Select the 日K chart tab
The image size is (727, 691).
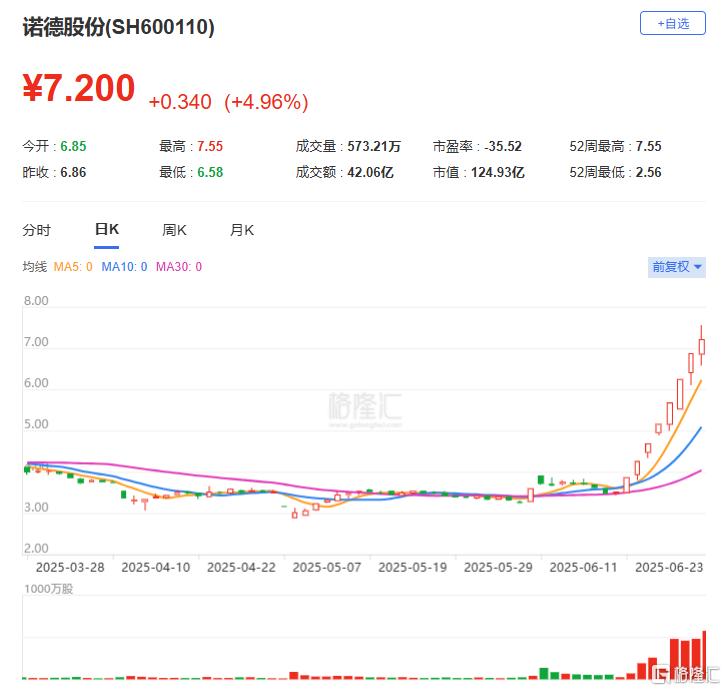pos(107,229)
